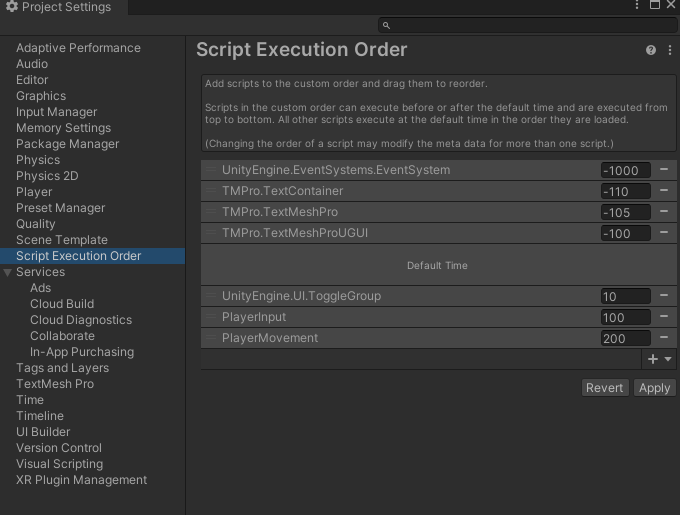Screen dimensions: 680x515
Task: Remove the EventSystem script entry
Action: (x=664, y=169)
